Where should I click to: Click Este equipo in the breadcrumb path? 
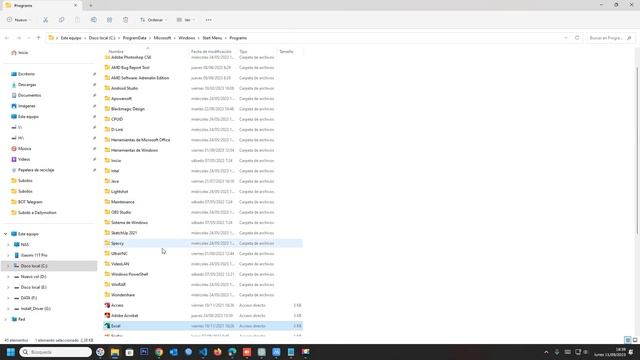click(71, 38)
